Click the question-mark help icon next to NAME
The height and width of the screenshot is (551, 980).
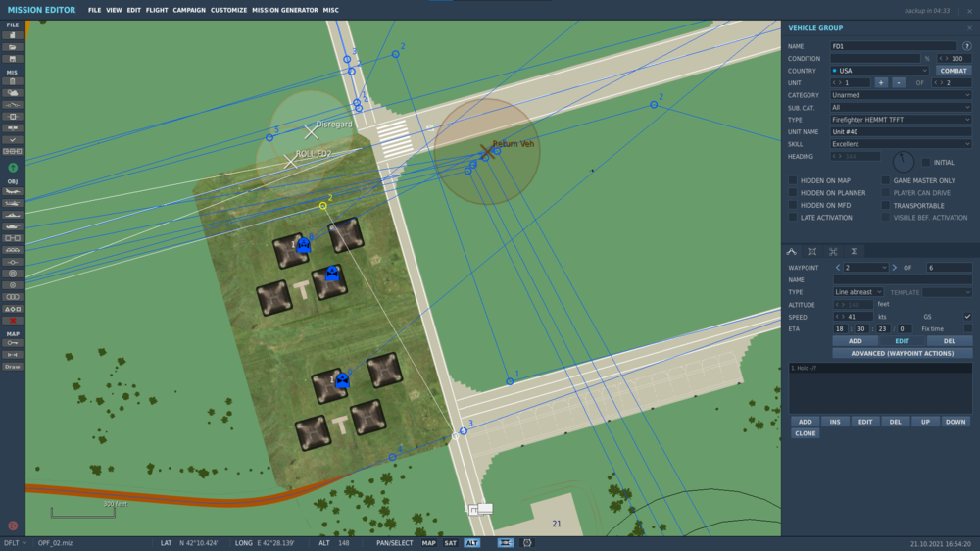tap(967, 46)
